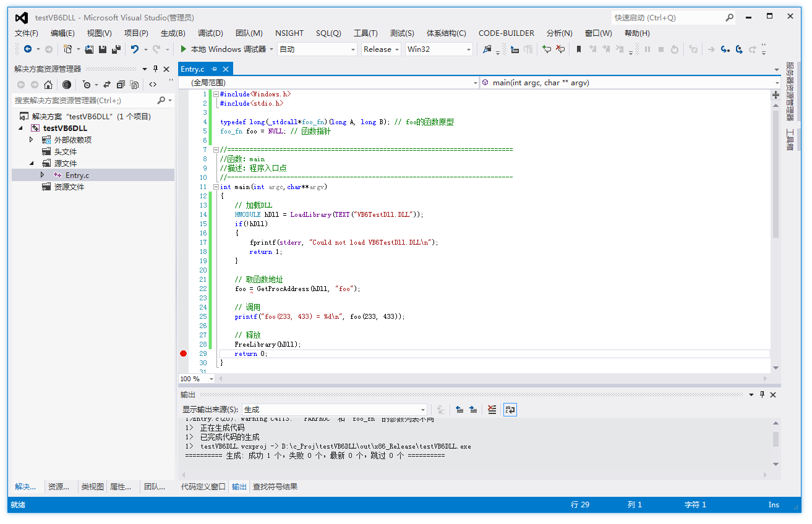The image size is (812, 524).
Task: Click the Step Over debug icon
Action: (739, 49)
